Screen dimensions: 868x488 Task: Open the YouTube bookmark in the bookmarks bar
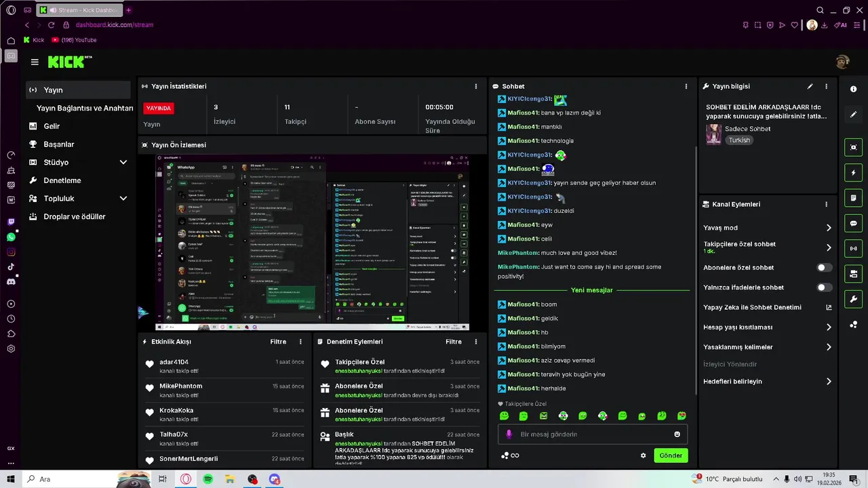pos(74,40)
